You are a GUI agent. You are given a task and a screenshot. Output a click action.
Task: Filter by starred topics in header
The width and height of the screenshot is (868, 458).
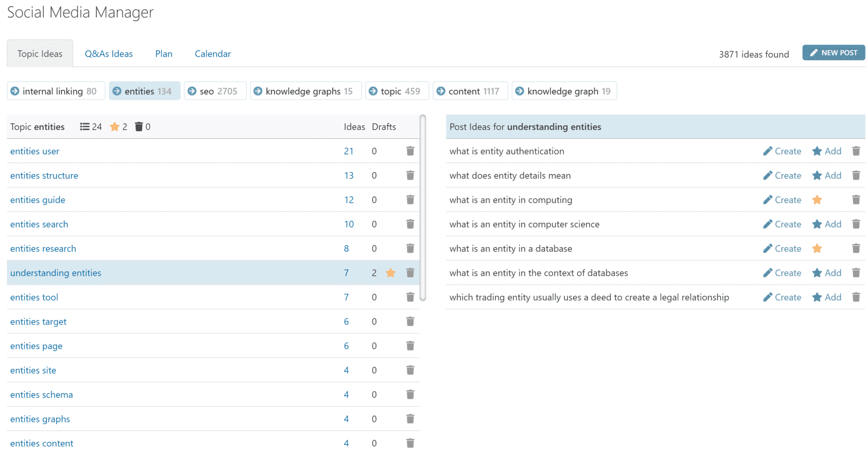[114, 127]
